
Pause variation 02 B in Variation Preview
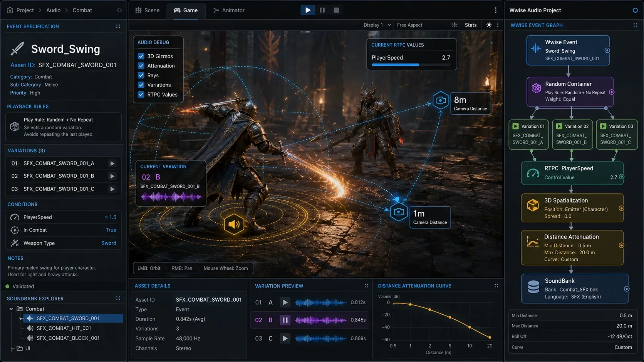click(x=285, y=320)
